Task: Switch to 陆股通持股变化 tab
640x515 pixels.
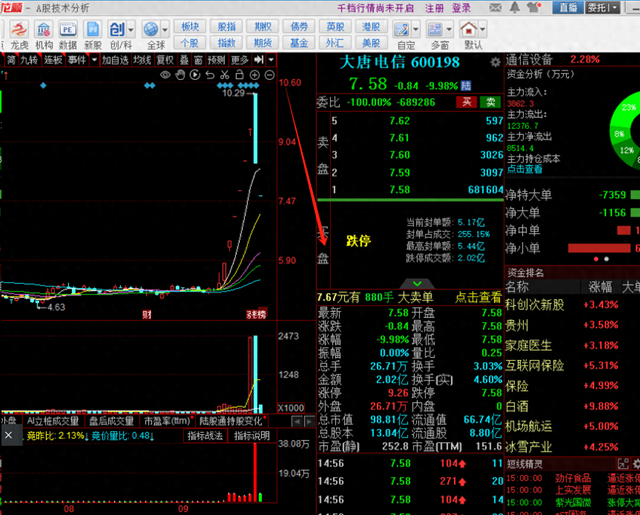Action: pos(232,421)
